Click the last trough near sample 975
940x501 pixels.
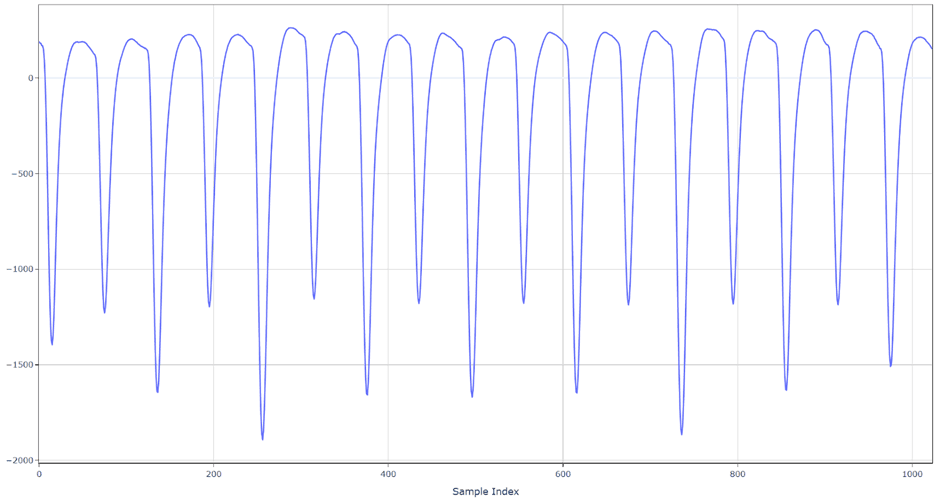[890, 366]
